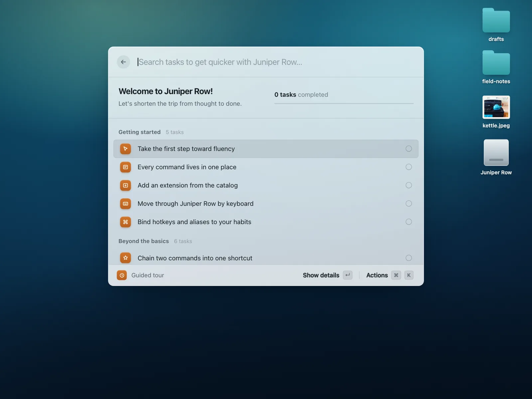Image resolution: width=532 pixels, height=399 pixels.
Task: Click the icon beside Every command lives in one place
Action: pyautogui.click(x=125, y=167)
